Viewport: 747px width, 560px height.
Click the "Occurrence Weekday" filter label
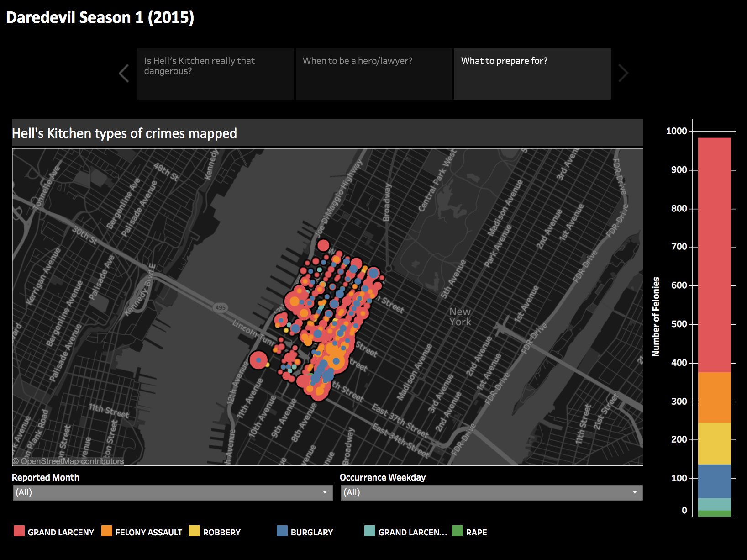pos(383,477)
